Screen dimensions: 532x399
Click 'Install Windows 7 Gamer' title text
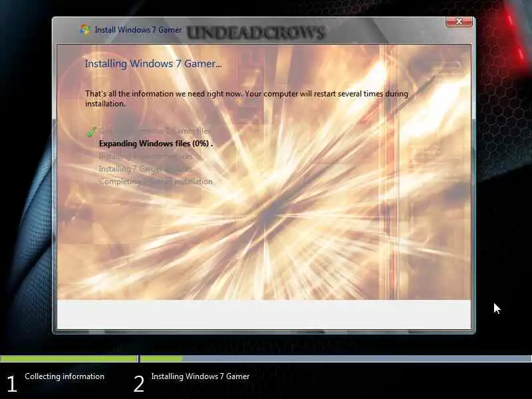(138, 30)
